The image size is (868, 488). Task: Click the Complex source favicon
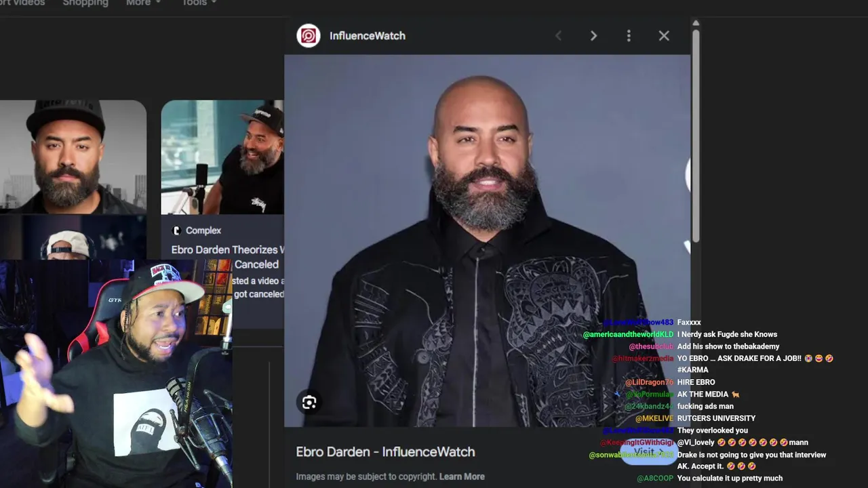(x=176, y=230)
